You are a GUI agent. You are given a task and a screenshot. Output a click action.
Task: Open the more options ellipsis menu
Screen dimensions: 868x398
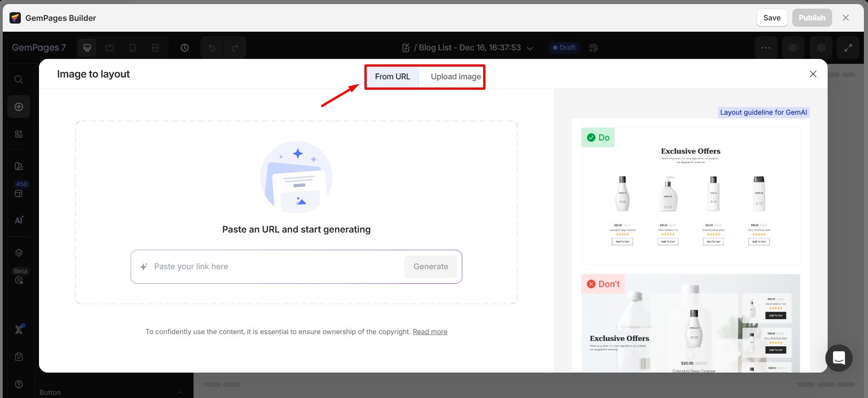click(x=766, y=48)
